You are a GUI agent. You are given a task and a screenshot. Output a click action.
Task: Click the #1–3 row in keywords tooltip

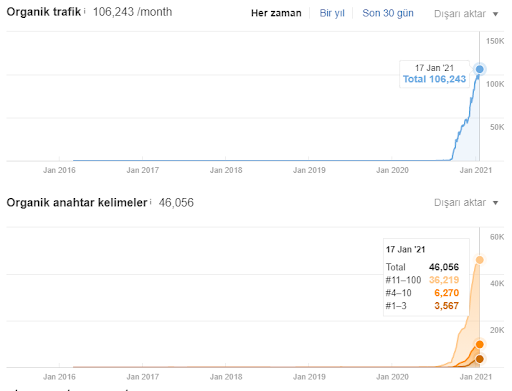[x=422, y=306]
